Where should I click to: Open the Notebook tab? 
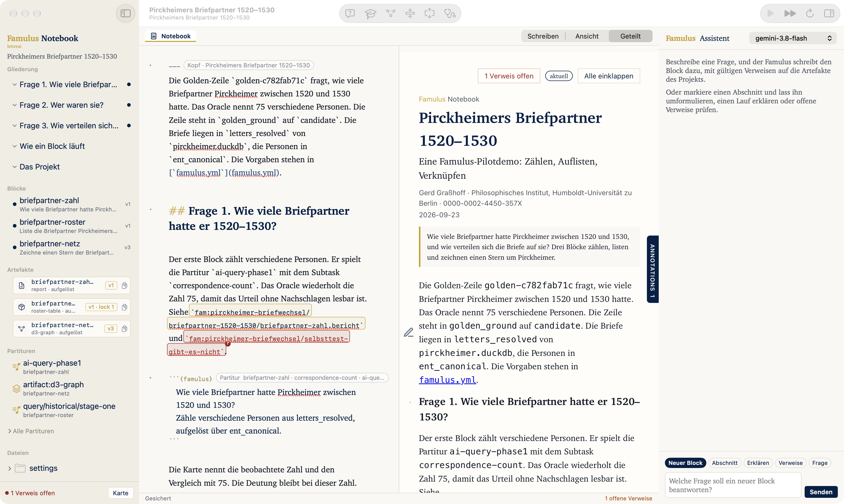(171, 36)
